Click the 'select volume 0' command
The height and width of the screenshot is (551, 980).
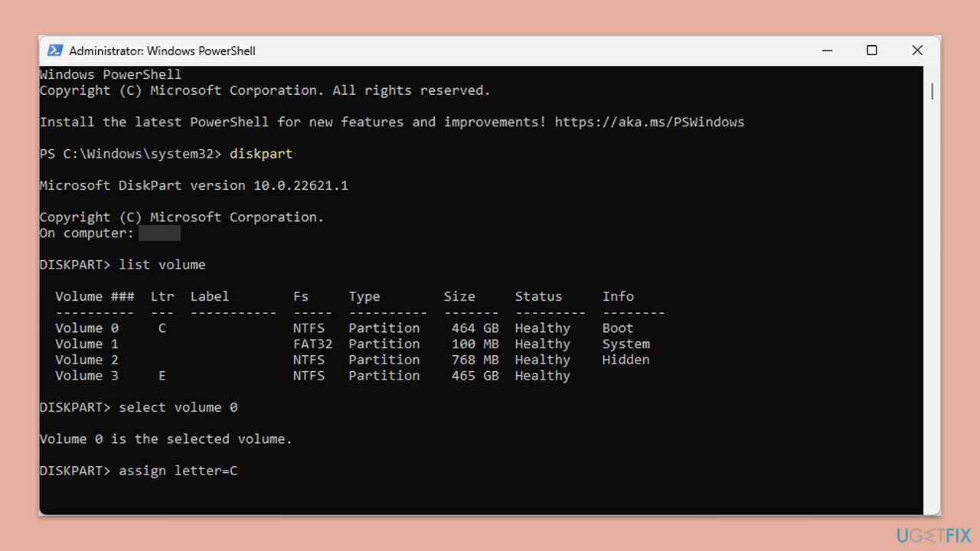coord(178,407)
